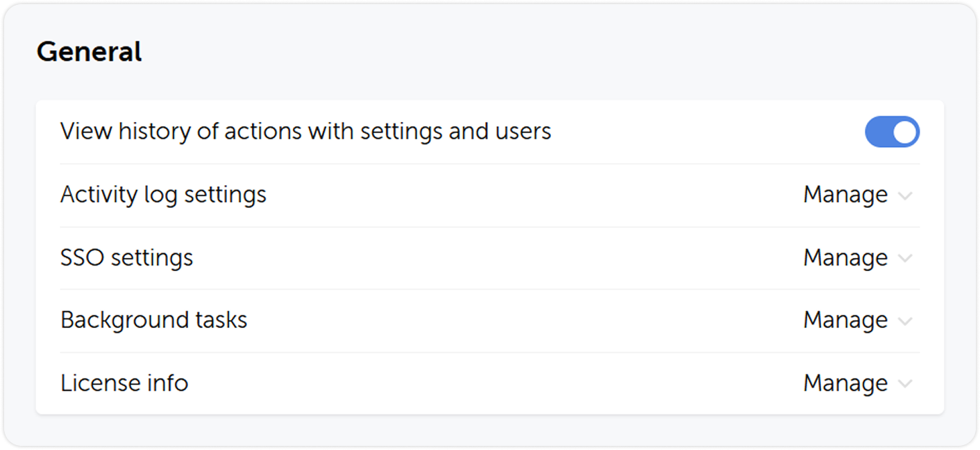Viewport: 980px width, 450px height.
Task: Click the chevron beside License info Manage
Action: pos(904,383)
